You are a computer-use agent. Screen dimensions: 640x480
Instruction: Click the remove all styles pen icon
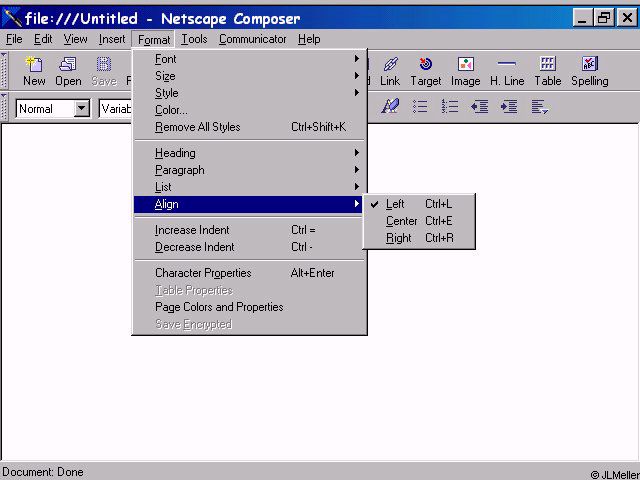pos(390,107)
